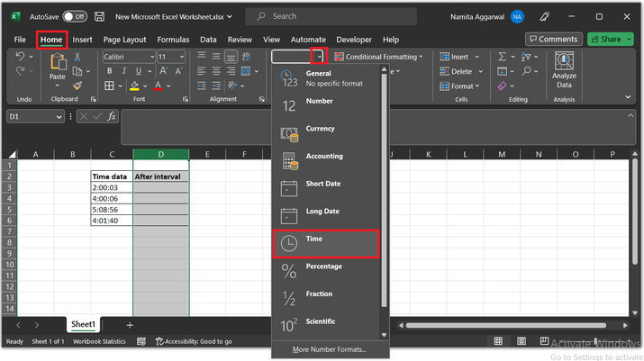Click the Increase Indent icon
Viewport: 644px width, 361px height.
coord(216,86)
